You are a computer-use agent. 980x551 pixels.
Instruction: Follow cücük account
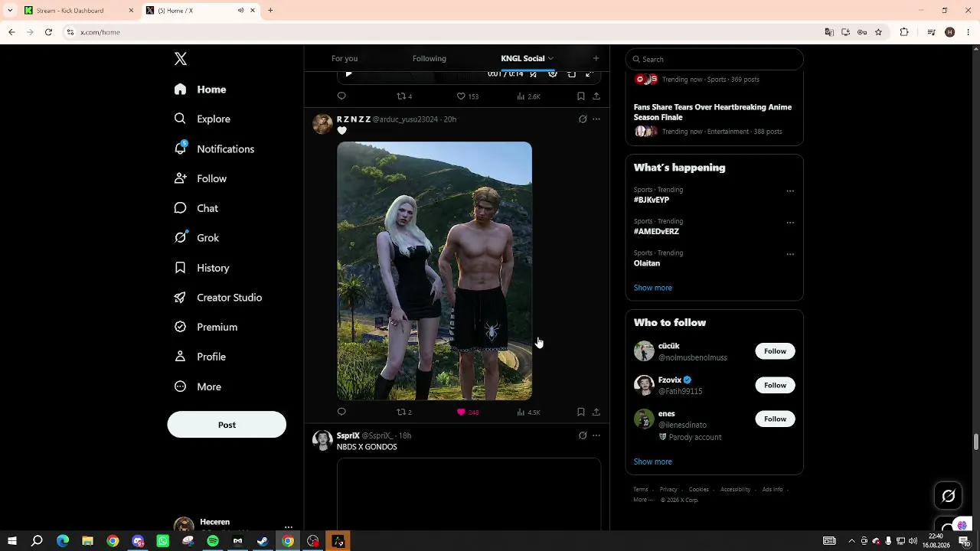pos(775,351)
